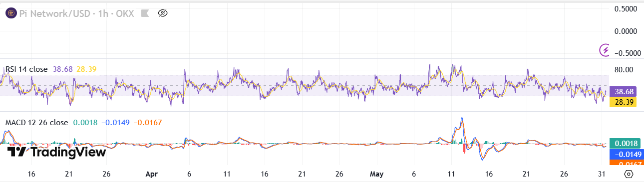
Task: Click the yellow 28.39 value in RSI legend
Action: (86, 69)
